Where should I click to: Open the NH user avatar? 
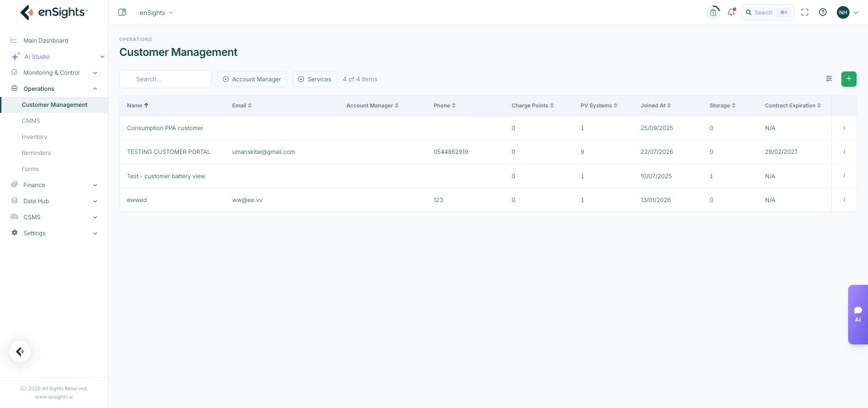[x=843, y=12]
